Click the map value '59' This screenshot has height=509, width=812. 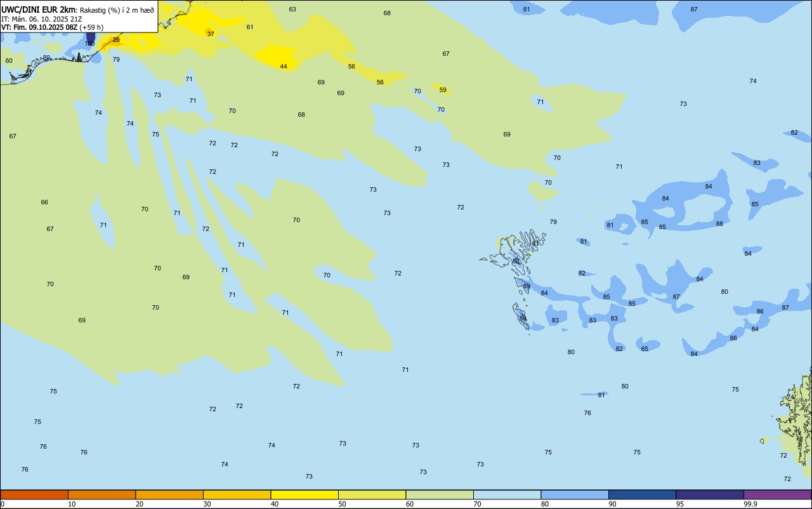coord(443,90)
